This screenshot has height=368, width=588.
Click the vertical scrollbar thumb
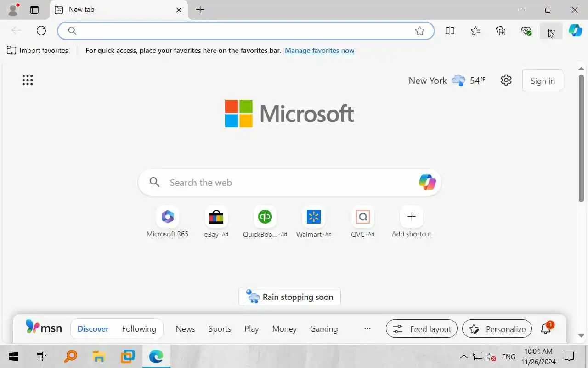coord(581,138)
